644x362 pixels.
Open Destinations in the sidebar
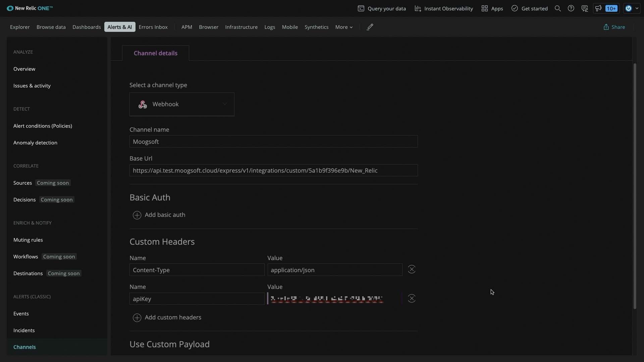point(28,274)
